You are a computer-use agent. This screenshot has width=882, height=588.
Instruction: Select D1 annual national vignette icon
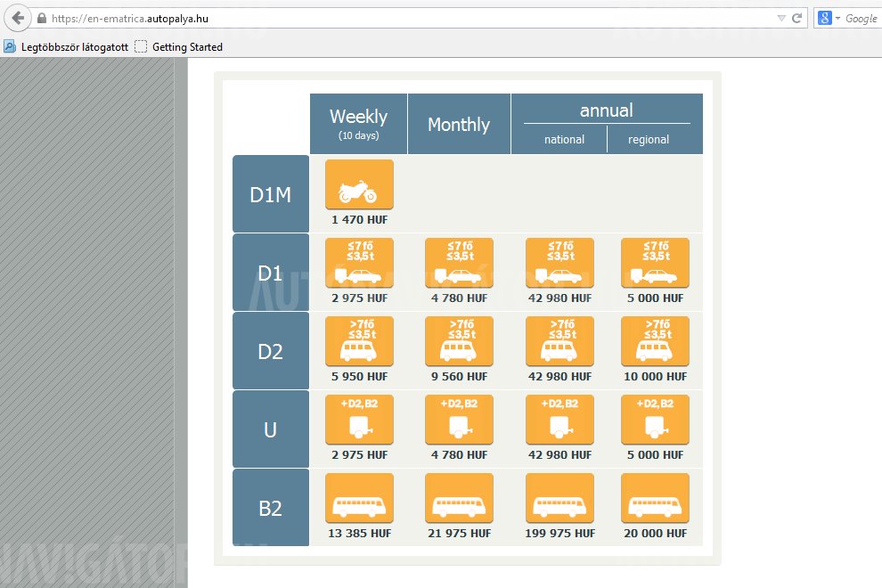[559, 263]
